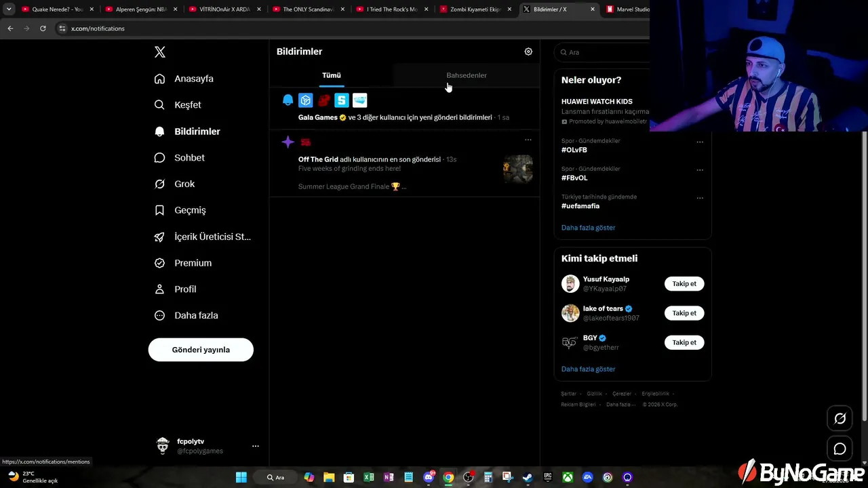
Task: Click the blue cube avatar in Gala Games notification
Action: pyautogui.click(x=306, y=100)
